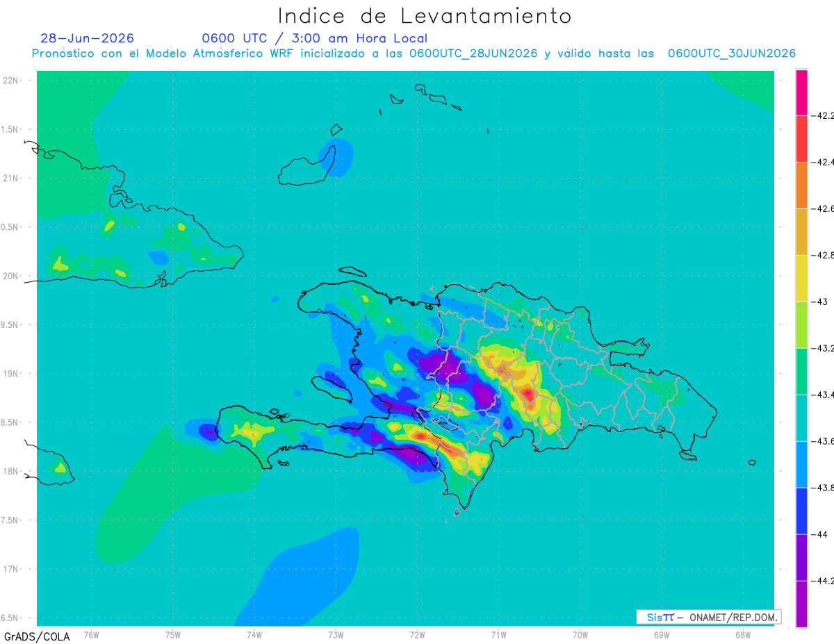Viewport: 834px width, 644px height.
Task: Click the '70W' longitude label
Action: (x=580, y=634)
